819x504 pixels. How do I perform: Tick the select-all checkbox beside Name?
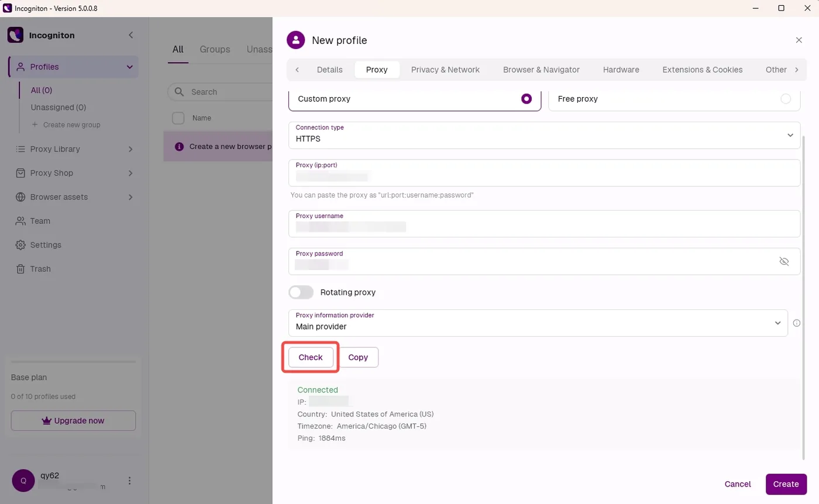(x=178, y=118)
